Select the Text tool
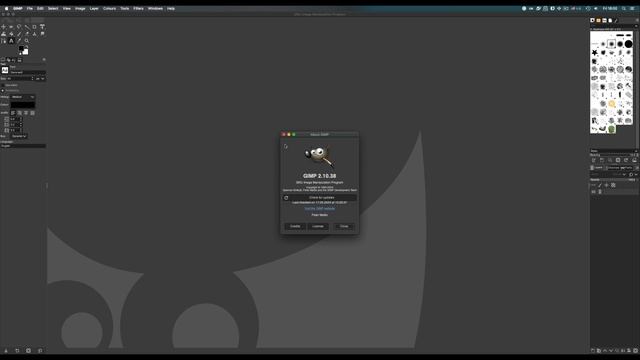 click(11, 41)
